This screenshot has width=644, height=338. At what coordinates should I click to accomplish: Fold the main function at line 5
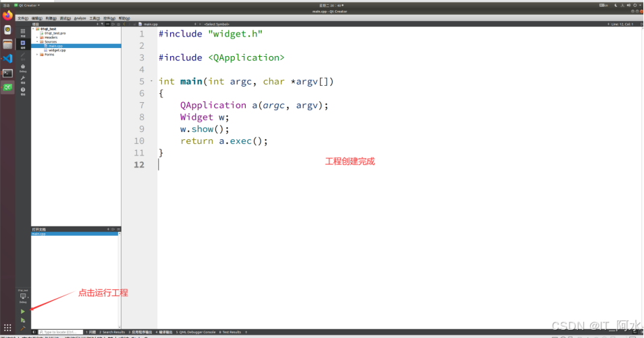152,81
